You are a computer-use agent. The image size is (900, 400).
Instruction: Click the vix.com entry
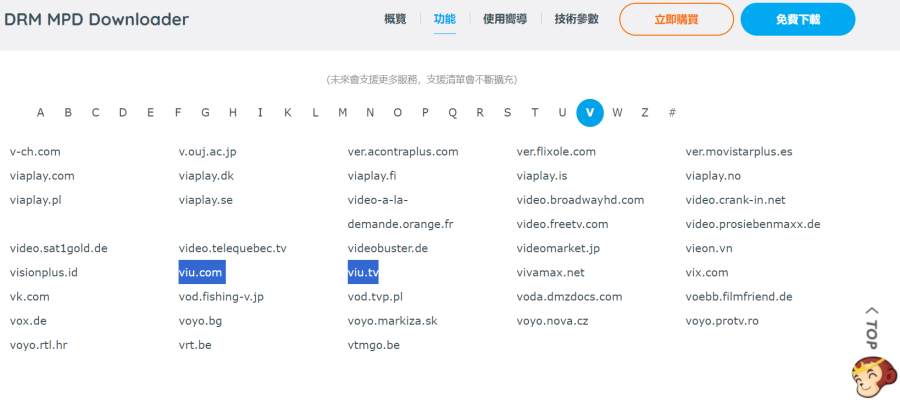coord(707,273)
